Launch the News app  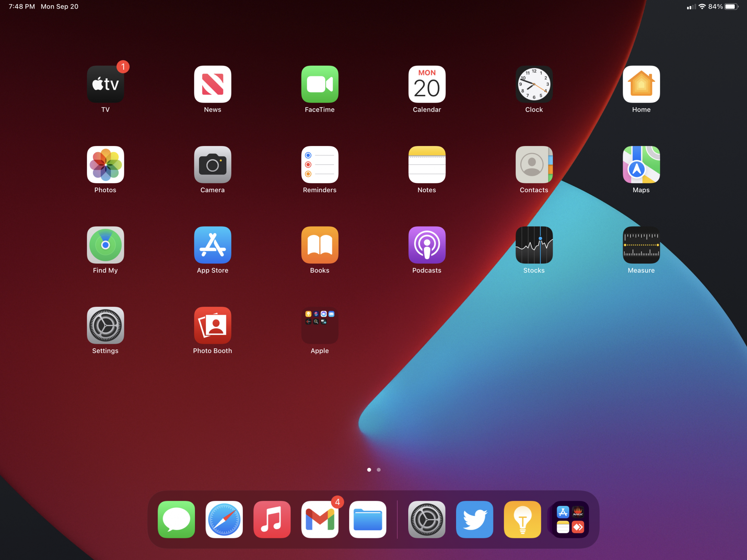click(x=213, y=84)
